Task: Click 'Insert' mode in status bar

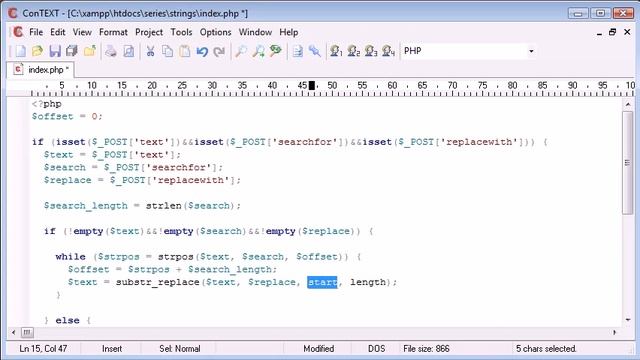Action: (112, 349)
